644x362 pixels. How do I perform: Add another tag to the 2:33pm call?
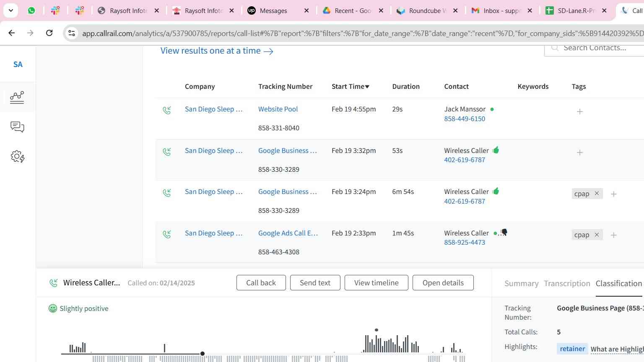[614, 235]
